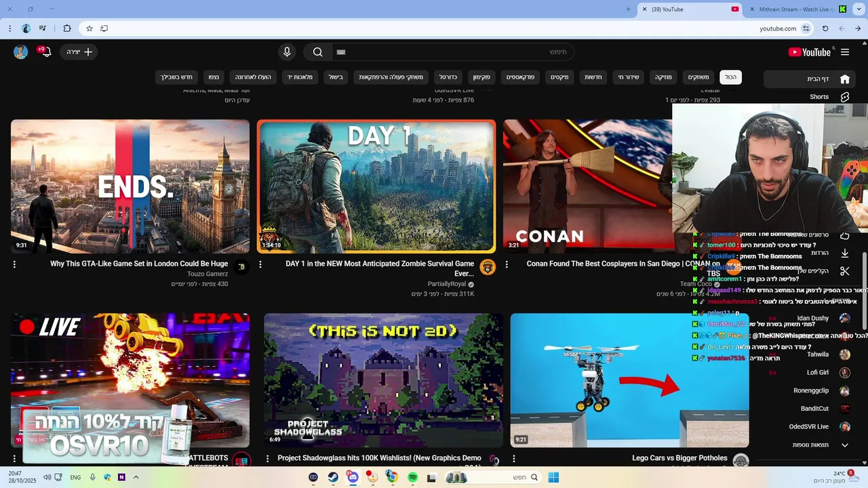
Task: Open options menu for the Conan cosplayers video
Action: point(507,264)
